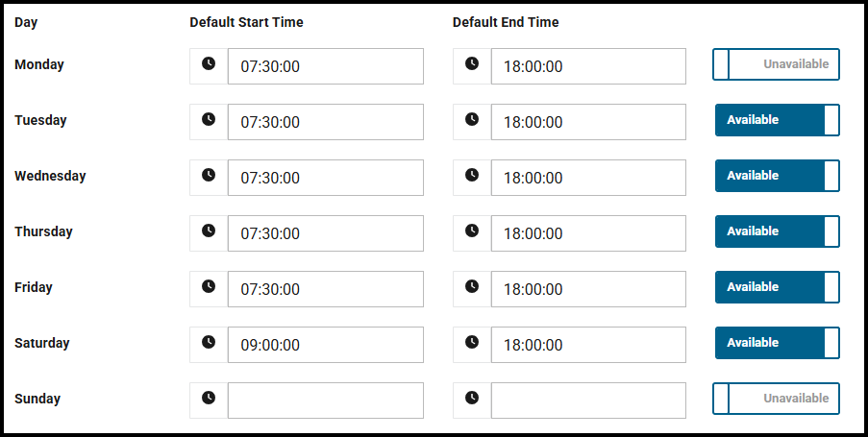Click the clock icon for Wednesday start time
868x437 pixels.
click(x=209, y=176)
